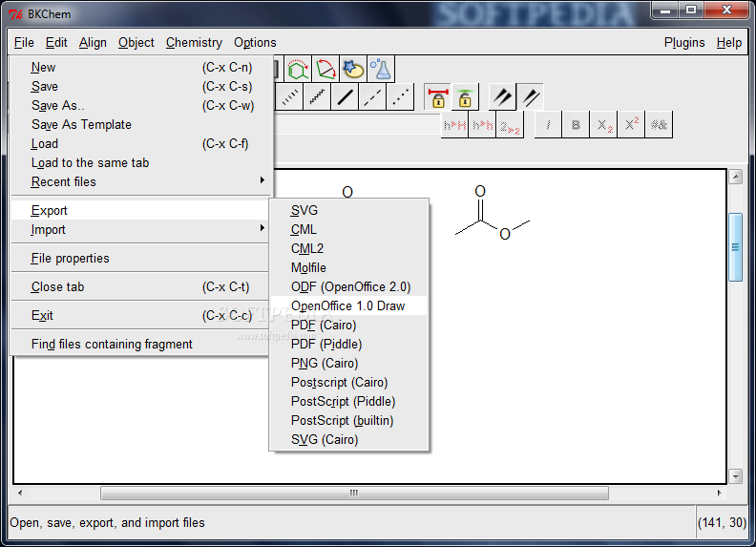Click the 2 to subscript 2 button
The width and height of the screenshot is (756, 547).
pyautogui.click(x=510, y=125)
